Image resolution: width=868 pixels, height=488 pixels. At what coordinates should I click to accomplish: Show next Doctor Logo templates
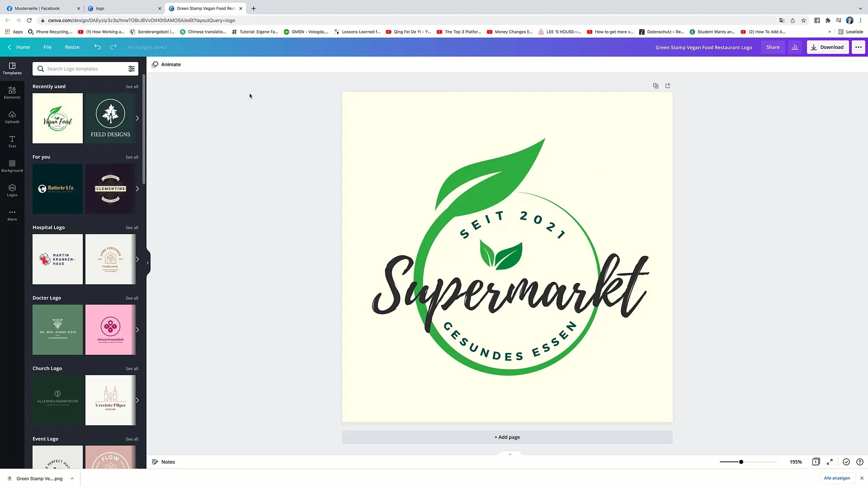[137, 330]
